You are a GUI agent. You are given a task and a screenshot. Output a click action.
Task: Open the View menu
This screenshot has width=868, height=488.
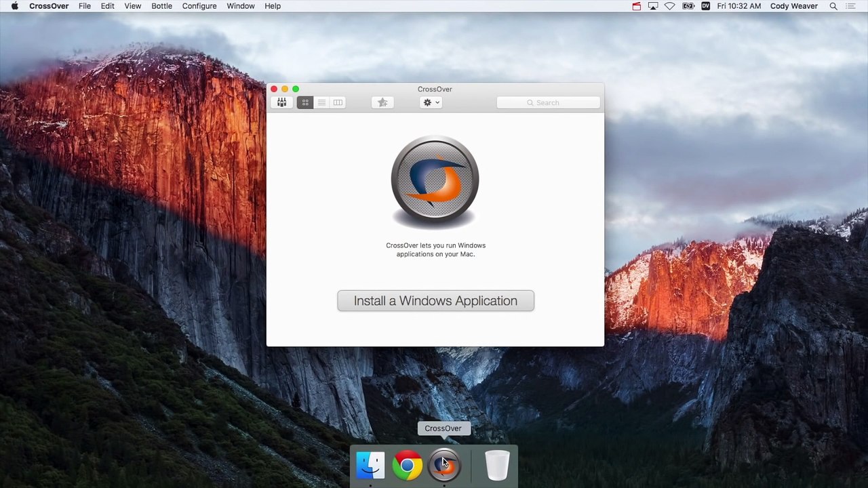(132, 6)
